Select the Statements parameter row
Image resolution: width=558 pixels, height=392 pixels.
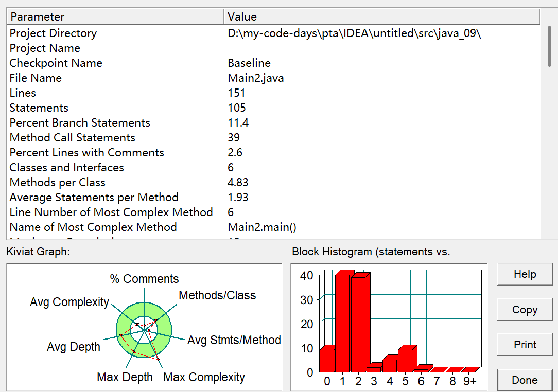click(274, 108)
